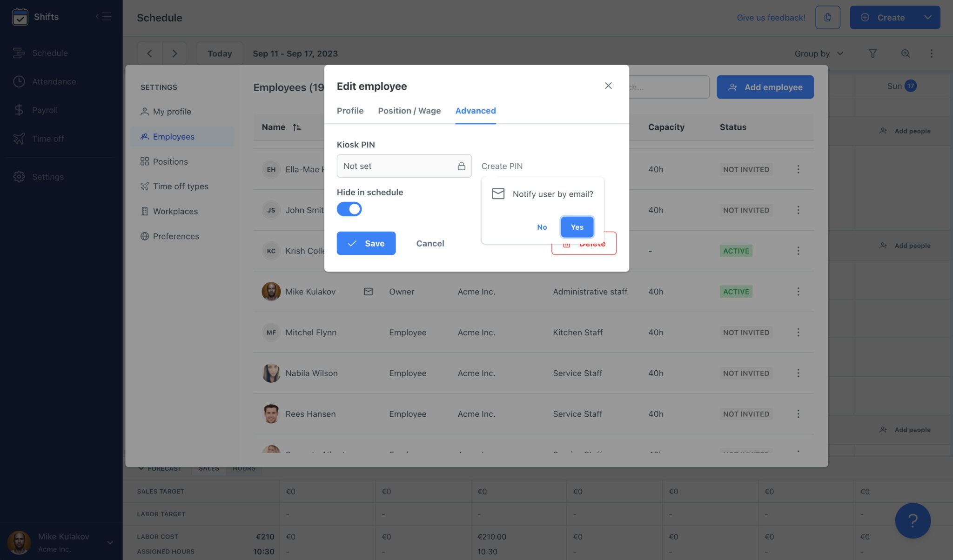Select Workplaces in the Settings panel
This screenshot has width=953, height=560.
tap(174, 211)
